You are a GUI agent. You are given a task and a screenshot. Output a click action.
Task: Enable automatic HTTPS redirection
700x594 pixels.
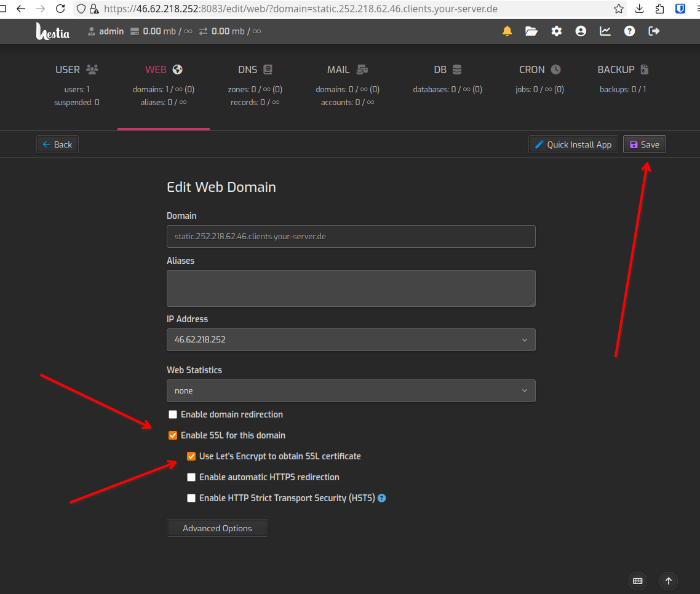pos(191,477)
